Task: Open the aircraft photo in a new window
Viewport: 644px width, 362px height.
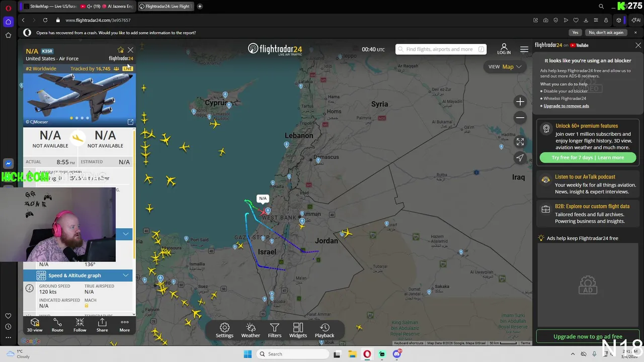Action: point(130,122)
